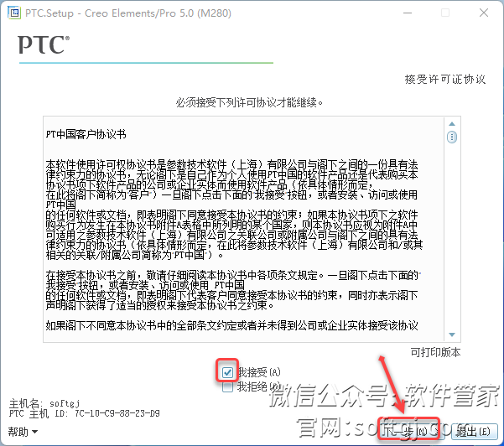
Task: Click the PTC logo
Action: coord(44,44)
